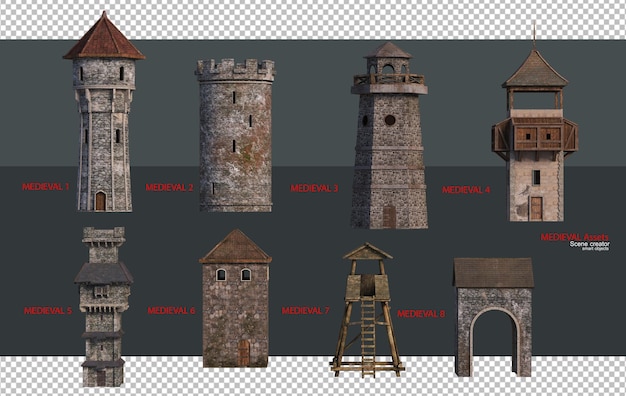The image size is (626, 396).
Task: Click the Medieval 6 square stone house tower
Action: click(x=236, y=298)
